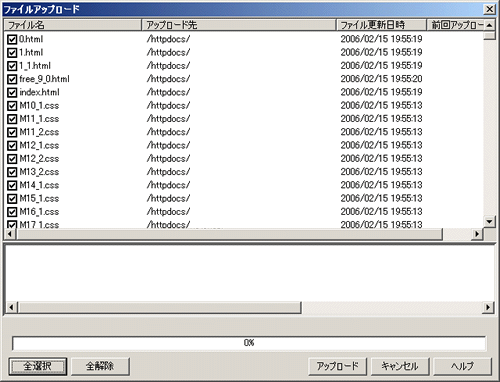Deselect the M16_1.css checkbox
The height and width of the screenshot is (382, 500).
pos(12,212)
